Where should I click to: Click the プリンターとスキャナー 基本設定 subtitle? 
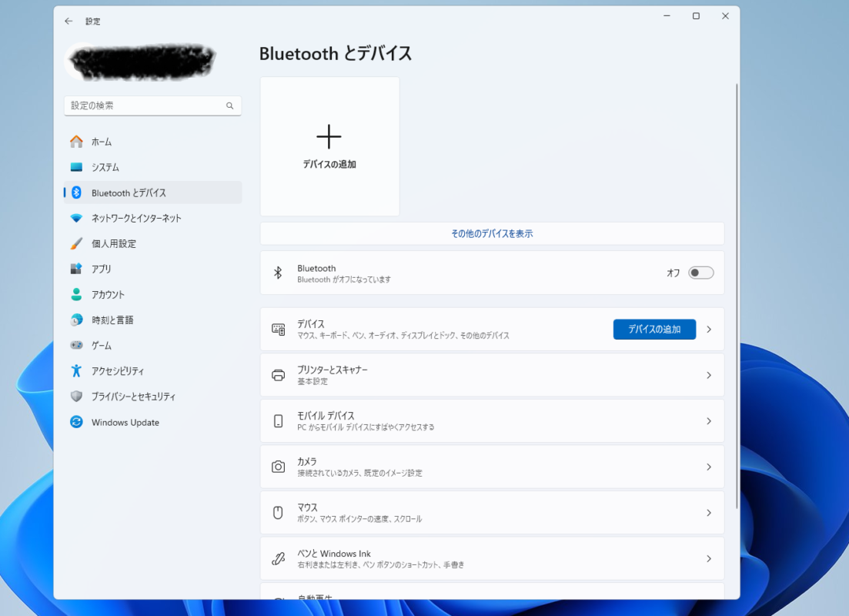click(x=313, y=381)
